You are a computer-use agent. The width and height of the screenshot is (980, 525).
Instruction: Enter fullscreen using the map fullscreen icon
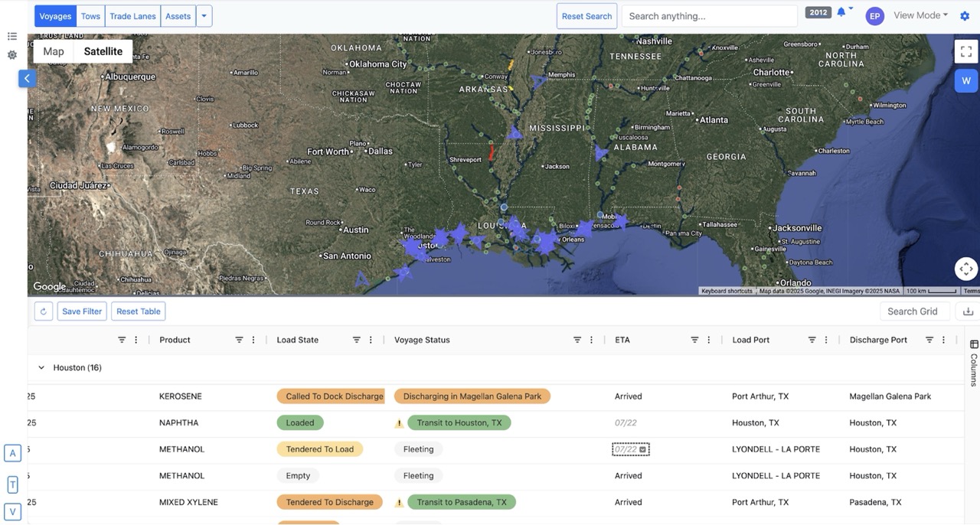point(965,51)
